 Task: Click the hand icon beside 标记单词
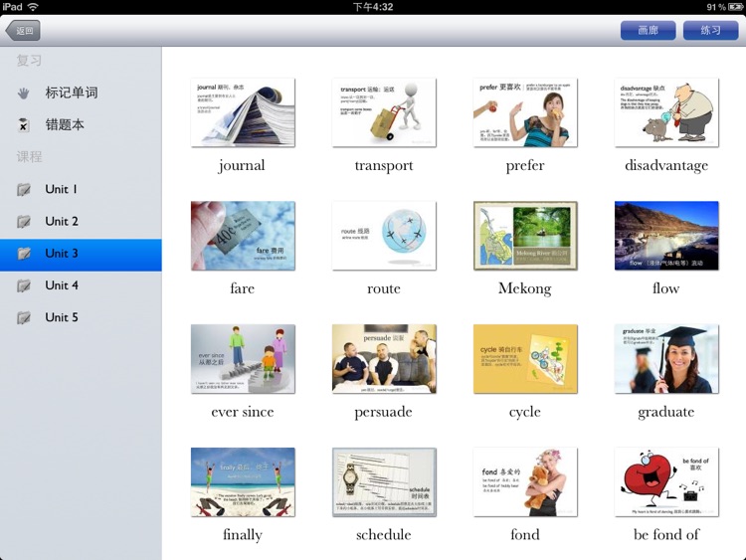[x=23, y=93]
